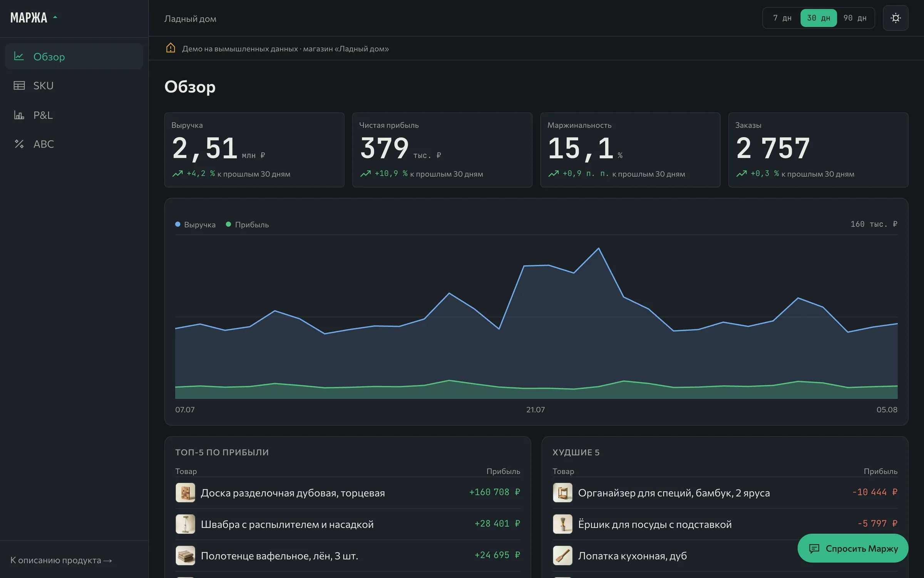Click the 21.07 date on chart axis
This screenshot has width=924, height=578.
click(x=536, y=410)
